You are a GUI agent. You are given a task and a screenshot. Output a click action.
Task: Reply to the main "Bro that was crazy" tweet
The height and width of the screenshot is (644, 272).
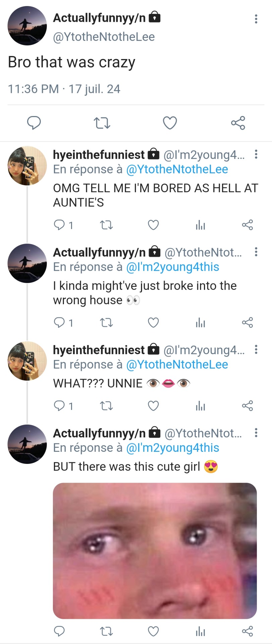point(34,123)
